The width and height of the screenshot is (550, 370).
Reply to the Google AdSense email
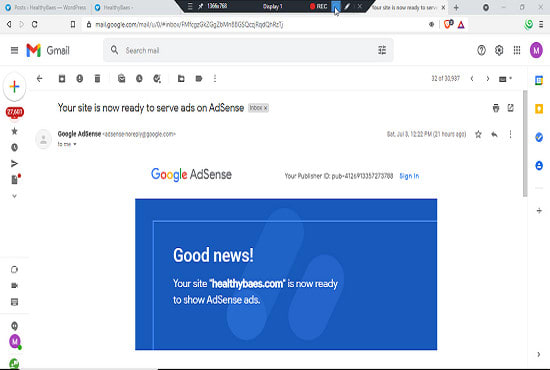click(x=494, y=134)
